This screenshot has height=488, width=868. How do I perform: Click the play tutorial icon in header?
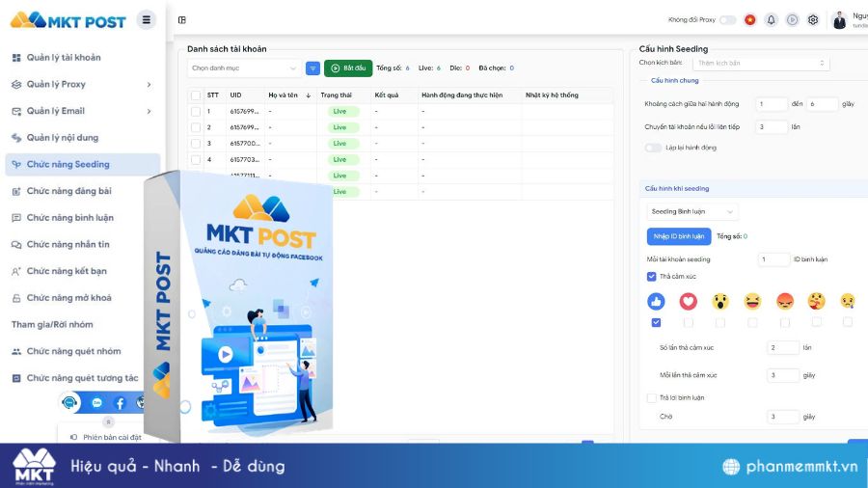[x=792, y=20]
